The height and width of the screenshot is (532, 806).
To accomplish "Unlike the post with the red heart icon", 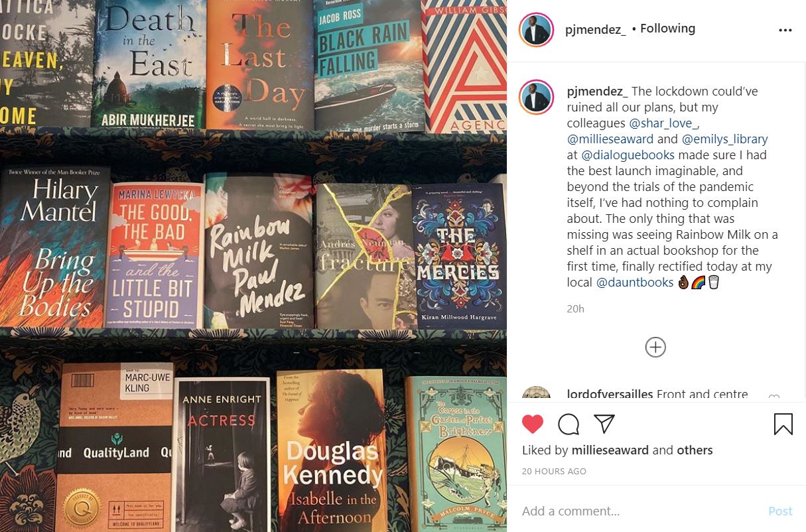I will pos(533,424).
